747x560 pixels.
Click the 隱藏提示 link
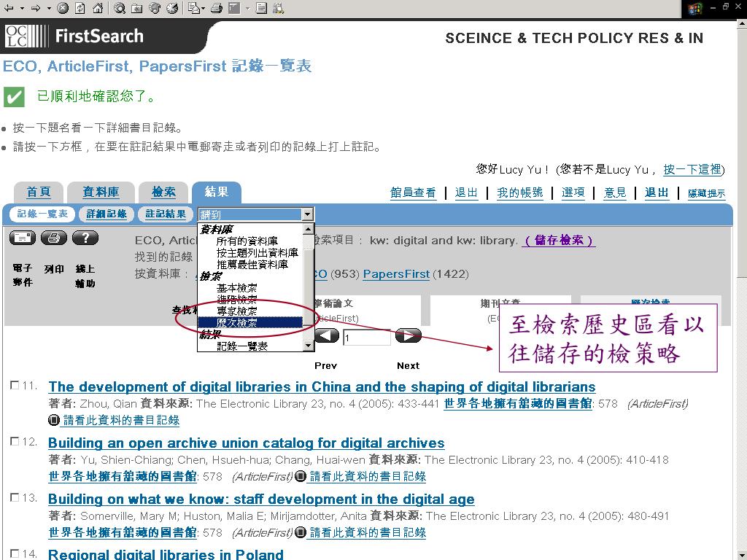(x=706, y=193)
